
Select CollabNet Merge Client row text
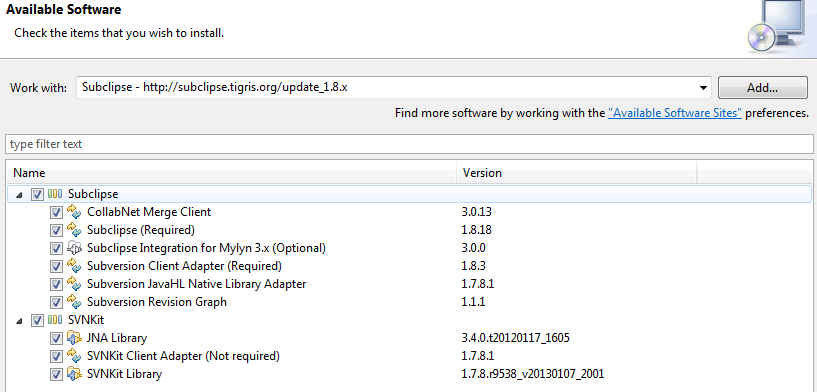149,212
